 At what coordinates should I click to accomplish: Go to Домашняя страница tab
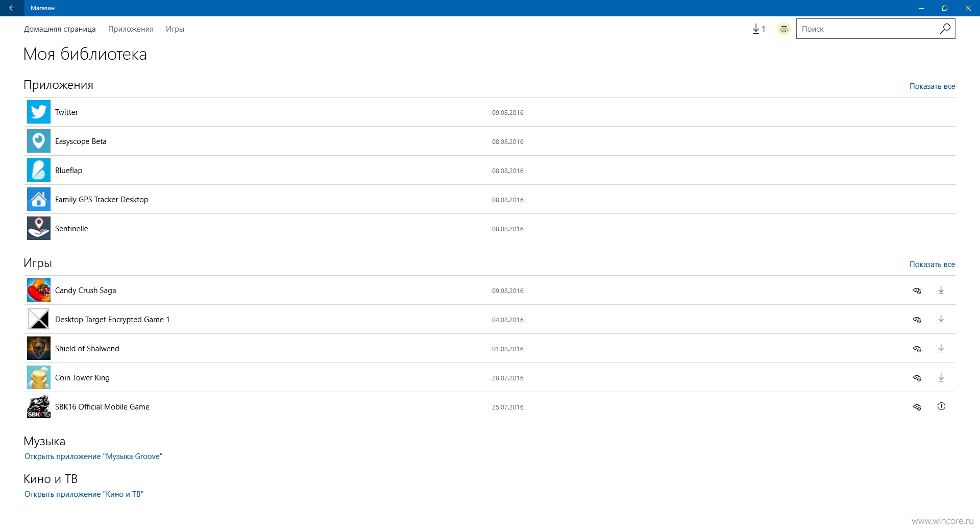(x=60, y=29)
